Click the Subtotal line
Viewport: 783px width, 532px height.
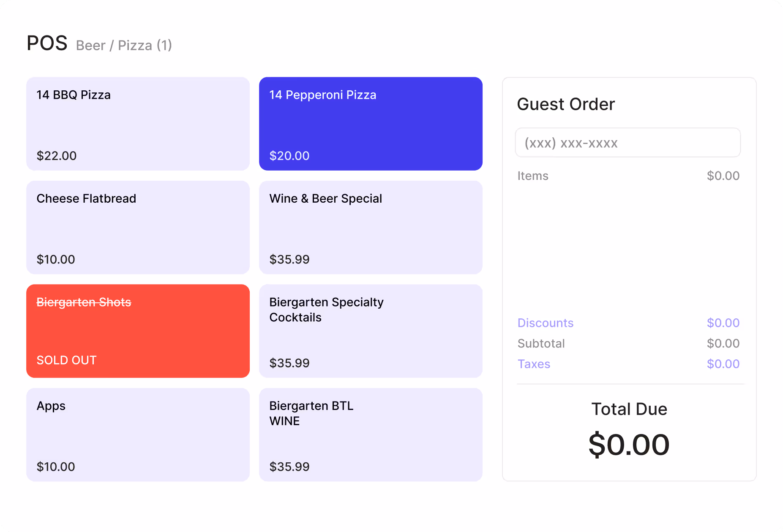pyautogui.click(x=541, y=343)
